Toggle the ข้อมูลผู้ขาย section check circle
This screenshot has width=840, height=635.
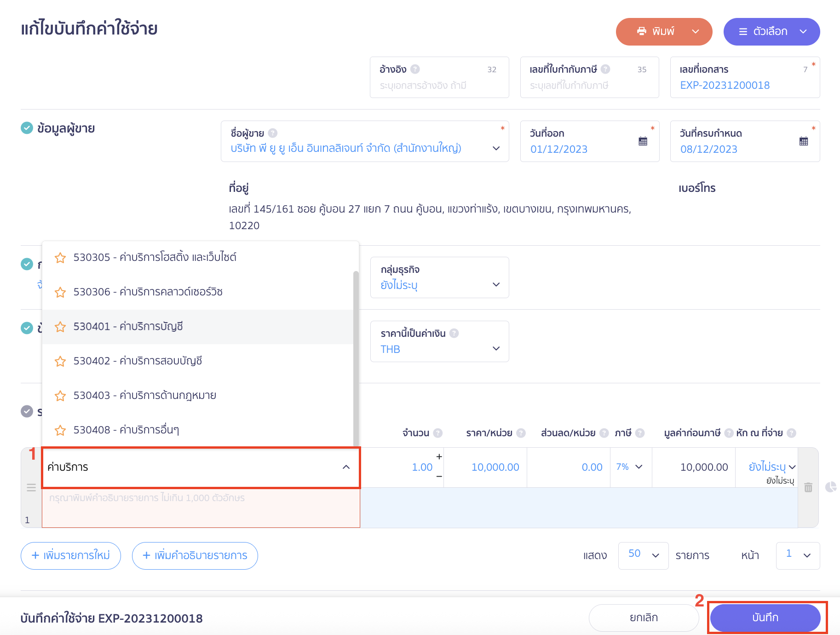(27, 128)
